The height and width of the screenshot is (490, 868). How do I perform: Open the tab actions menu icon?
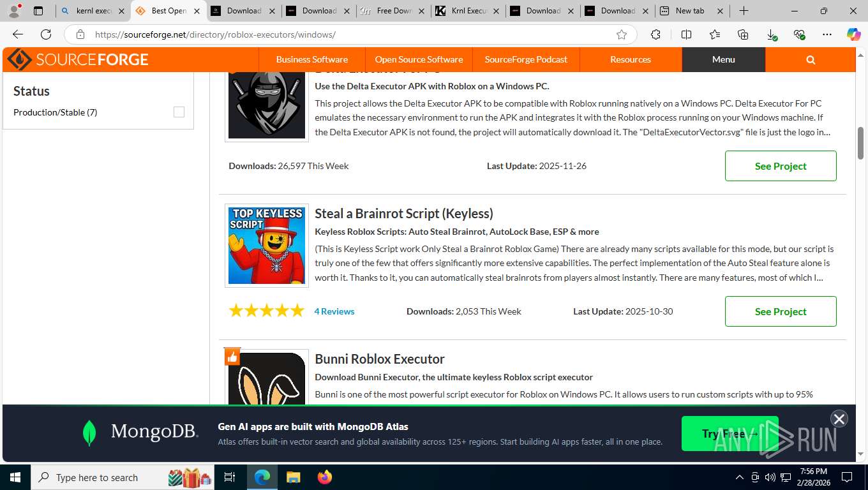tap(38, 11)
